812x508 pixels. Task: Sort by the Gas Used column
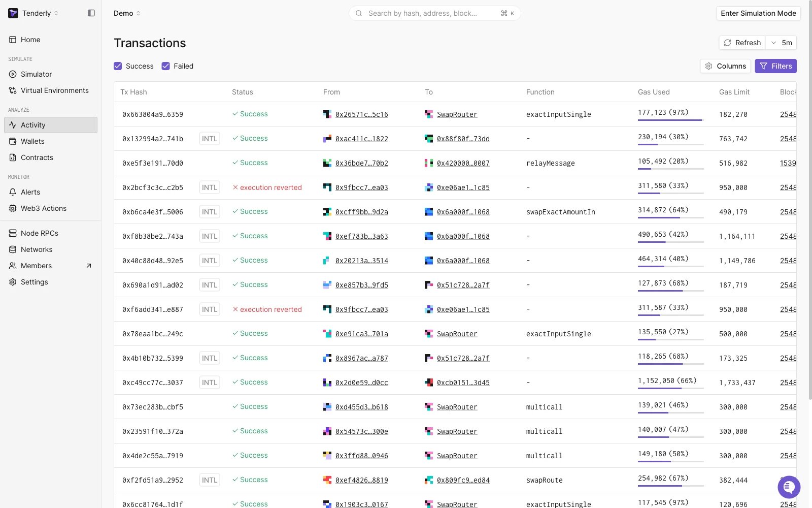click(x=654, y=92)
